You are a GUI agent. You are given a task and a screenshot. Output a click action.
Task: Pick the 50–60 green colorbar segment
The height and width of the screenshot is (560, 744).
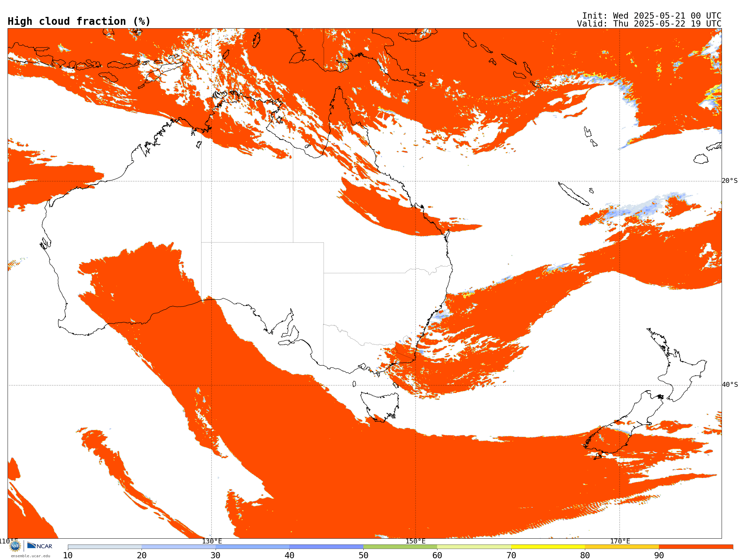tap(400, 547)
